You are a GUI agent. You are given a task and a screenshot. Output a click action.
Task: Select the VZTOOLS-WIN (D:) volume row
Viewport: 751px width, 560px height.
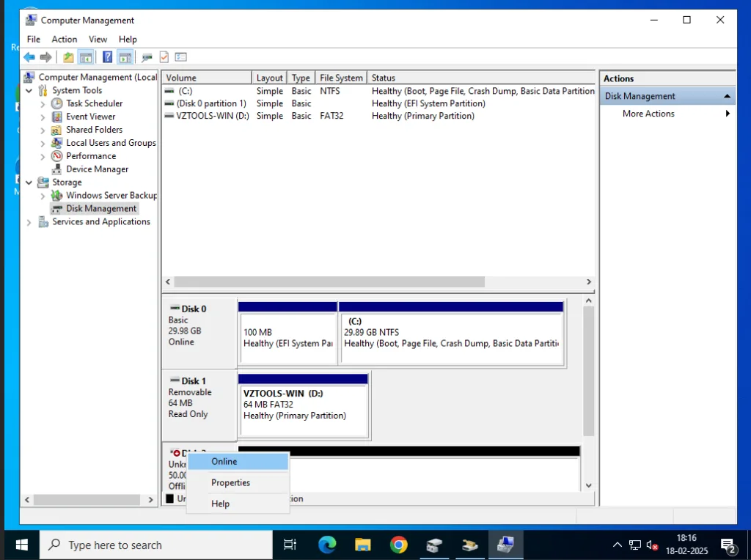(379, 116)
